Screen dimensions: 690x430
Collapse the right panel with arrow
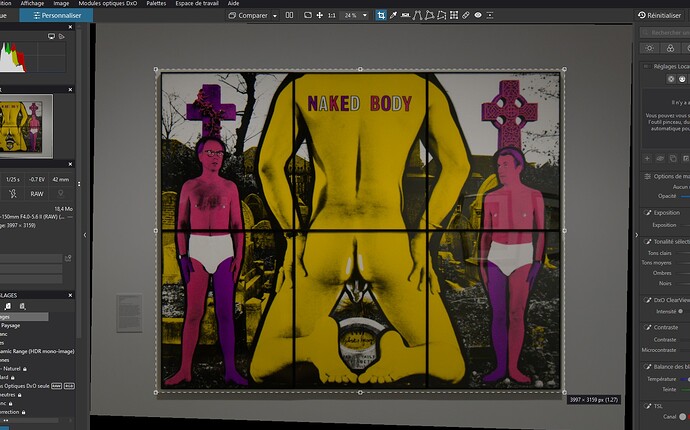[636, 235]
